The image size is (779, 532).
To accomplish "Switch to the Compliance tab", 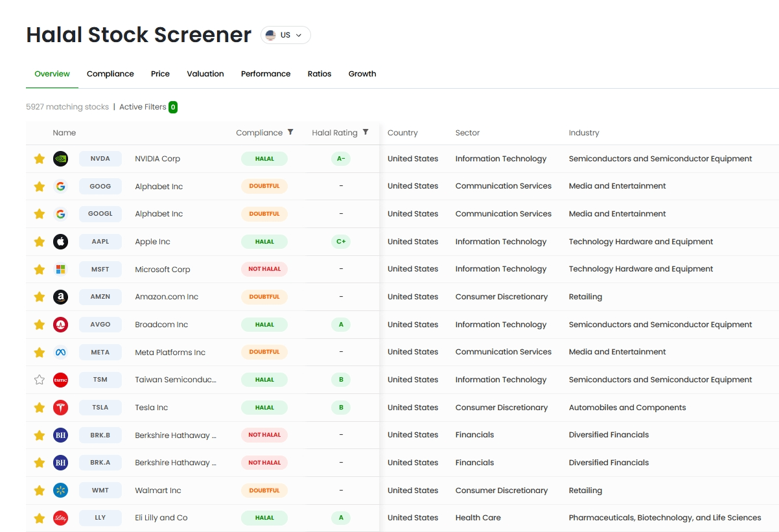I will point(110,74).
